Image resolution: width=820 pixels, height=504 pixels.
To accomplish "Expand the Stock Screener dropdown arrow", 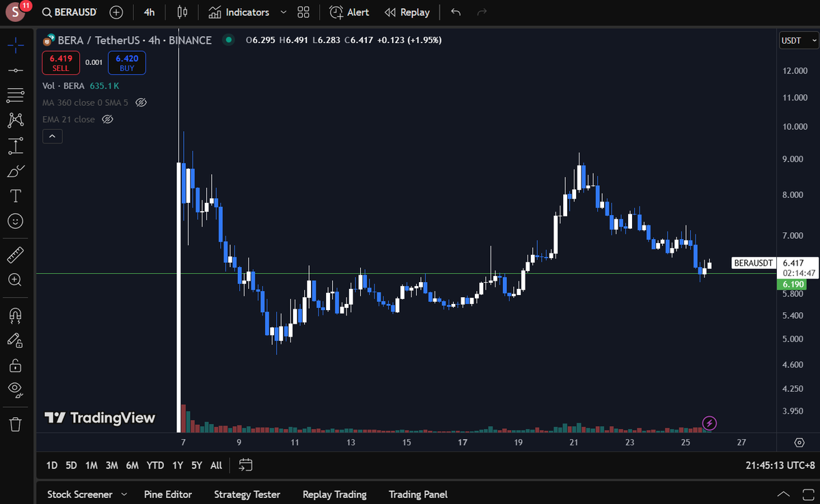I will (x=124, y=494).
